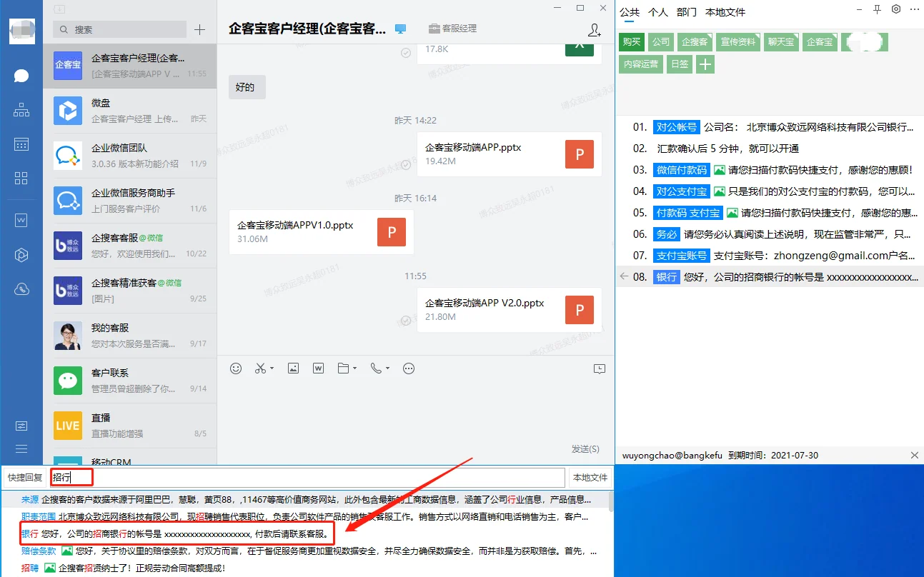This screenshot has width=924, height=577.
Task: Click the plus icon beside search box
Action: (x=200, y=29)
